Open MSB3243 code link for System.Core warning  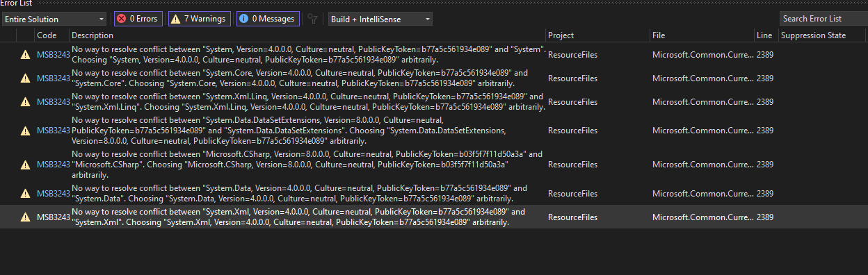coord(54,78)
